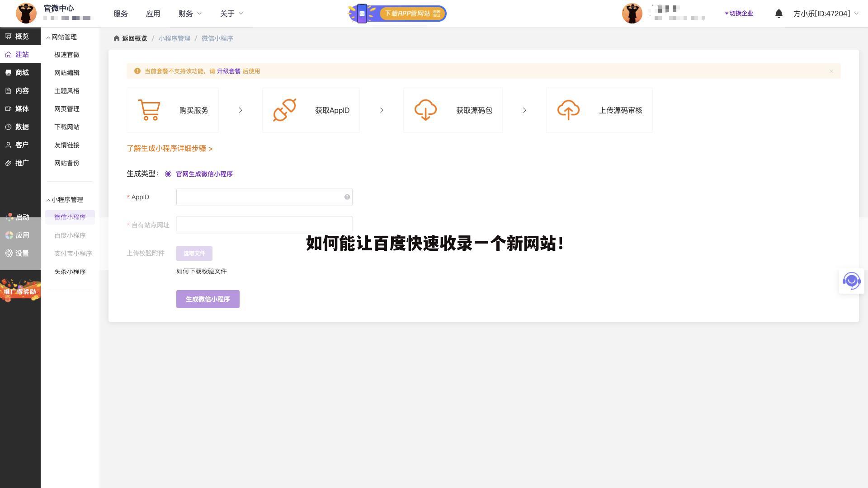This screenshot has height=488, width=868.
Task: Open the 概览 sidebar icon
Action: [8, 36]
